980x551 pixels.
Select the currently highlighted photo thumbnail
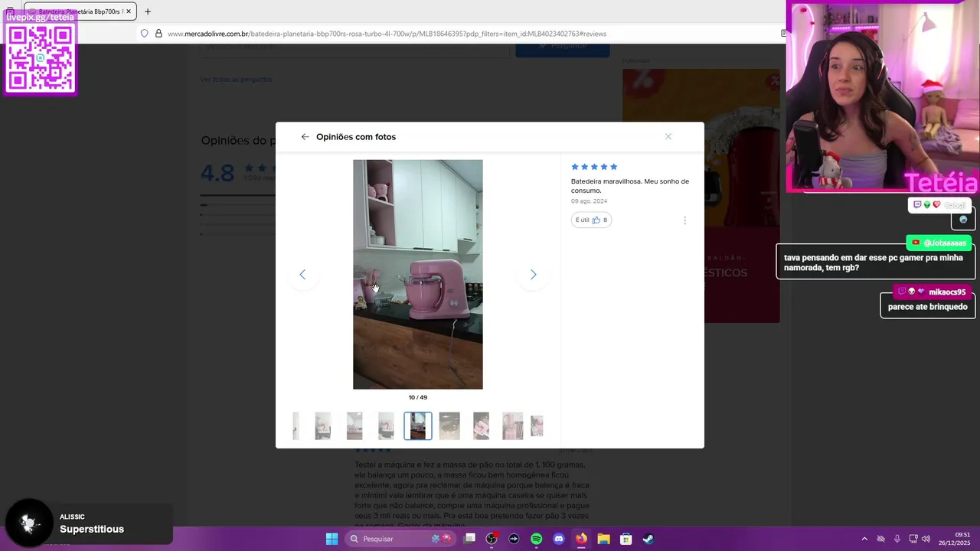[418, 426]
